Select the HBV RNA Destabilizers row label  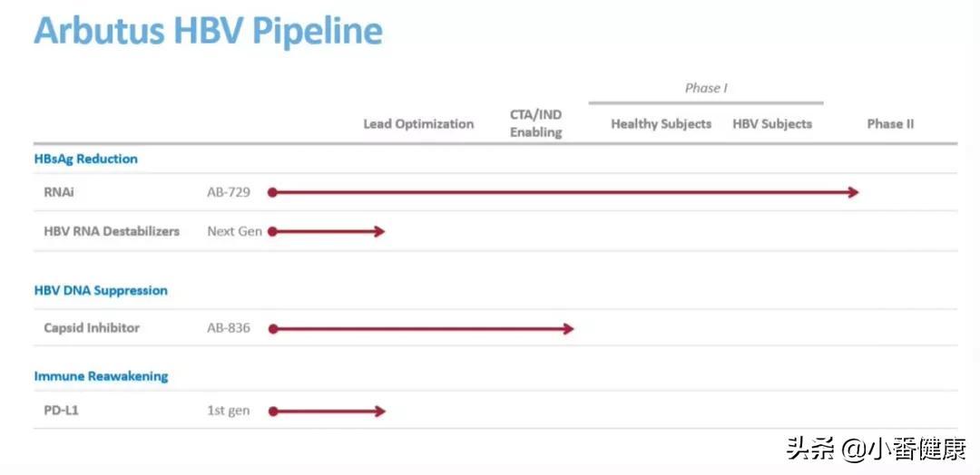[x=112, y=231]
